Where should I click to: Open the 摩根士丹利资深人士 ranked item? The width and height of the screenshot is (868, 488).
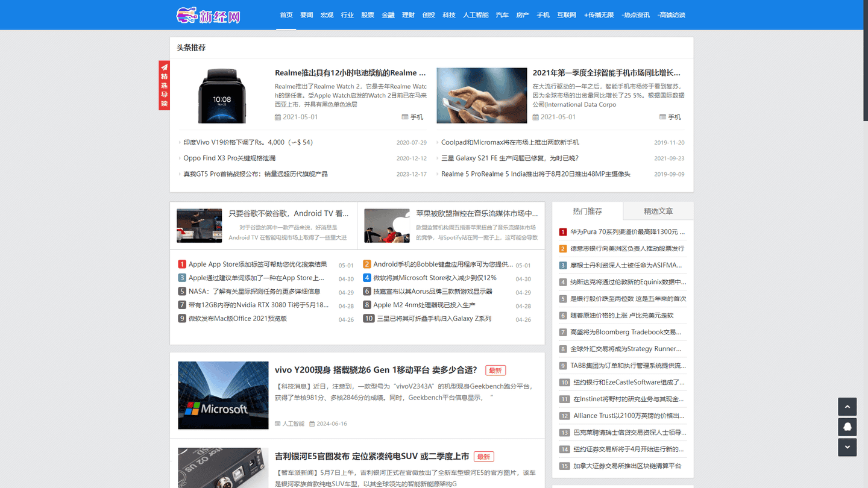[627, 265]
